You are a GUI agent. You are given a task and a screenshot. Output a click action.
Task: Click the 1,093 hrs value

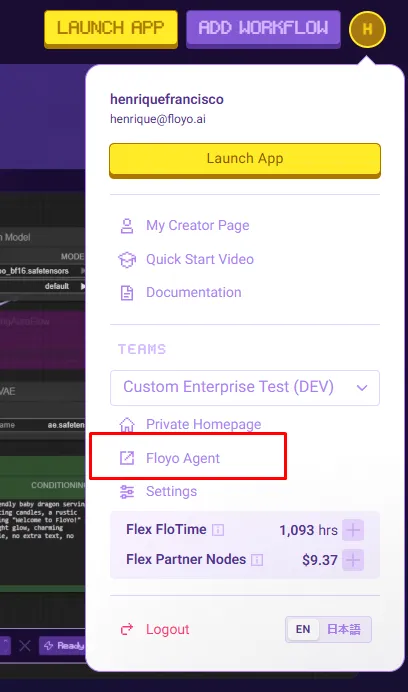[308, 530]
